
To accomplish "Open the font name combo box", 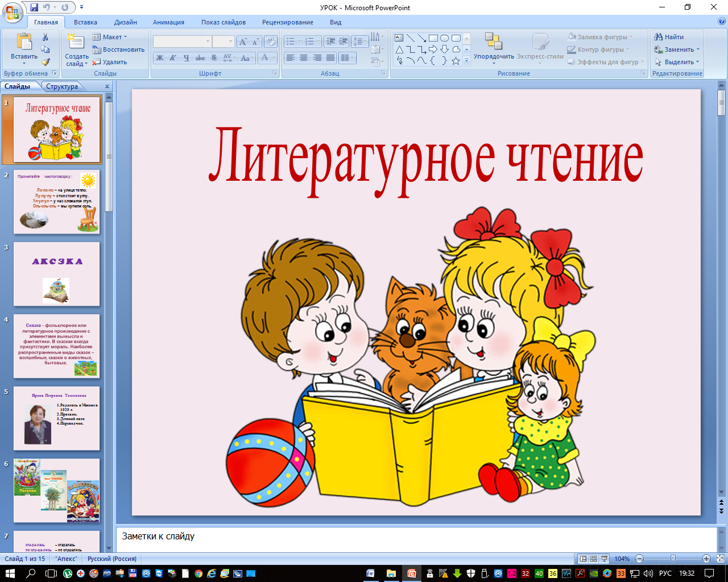I will [181, 41].
